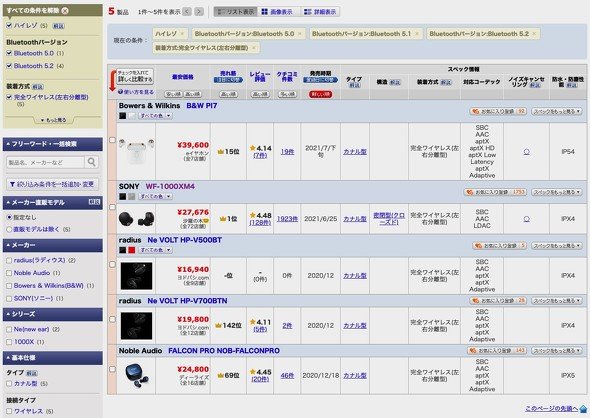Open the Ne VOLT HP-V700BTN product link
This screenshot has height=418, width=590.
tap(187, 301)
